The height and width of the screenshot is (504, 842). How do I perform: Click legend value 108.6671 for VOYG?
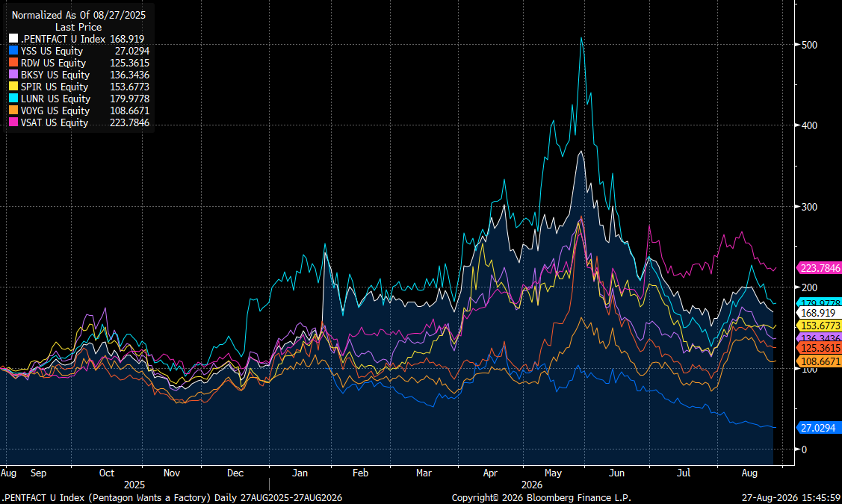click(x=130, y=111)
